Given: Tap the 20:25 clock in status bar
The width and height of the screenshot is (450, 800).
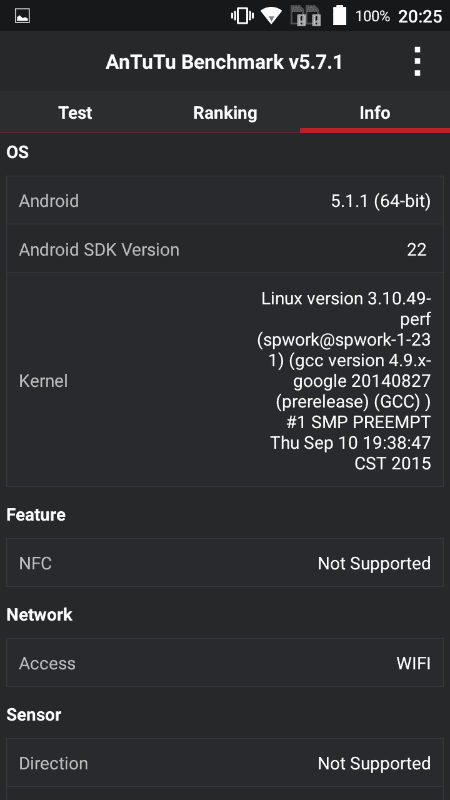Looking at the screenshot, I should [x=420, y=16].
